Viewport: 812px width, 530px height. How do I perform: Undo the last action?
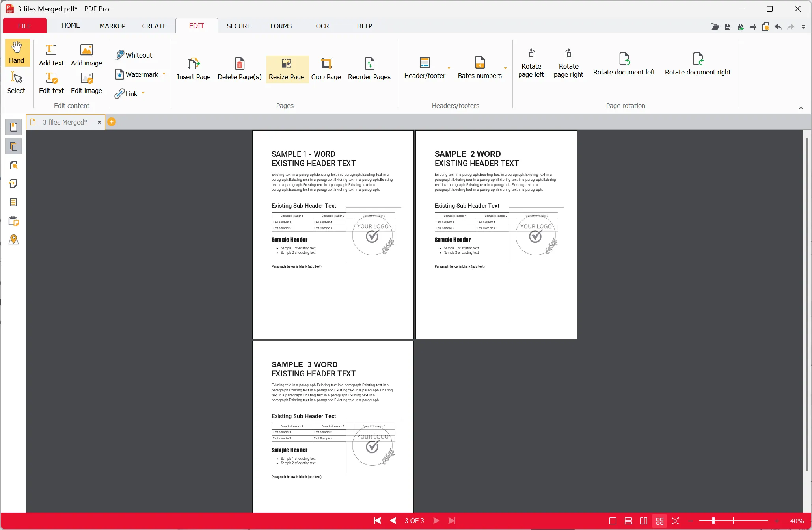coord(778,27)
